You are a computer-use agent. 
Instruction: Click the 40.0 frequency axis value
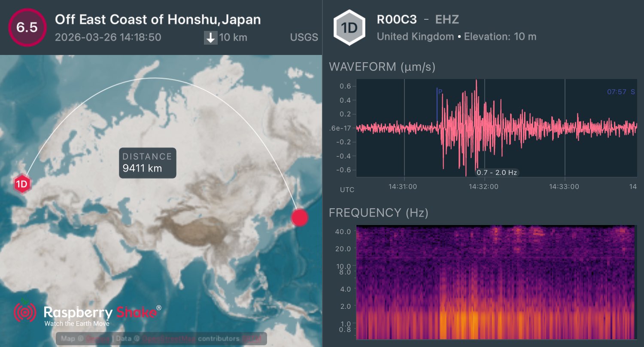[x=343, y=231]
